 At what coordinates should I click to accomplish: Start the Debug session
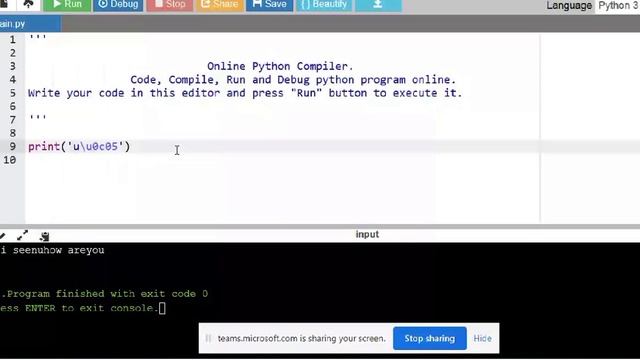[118, 4]
